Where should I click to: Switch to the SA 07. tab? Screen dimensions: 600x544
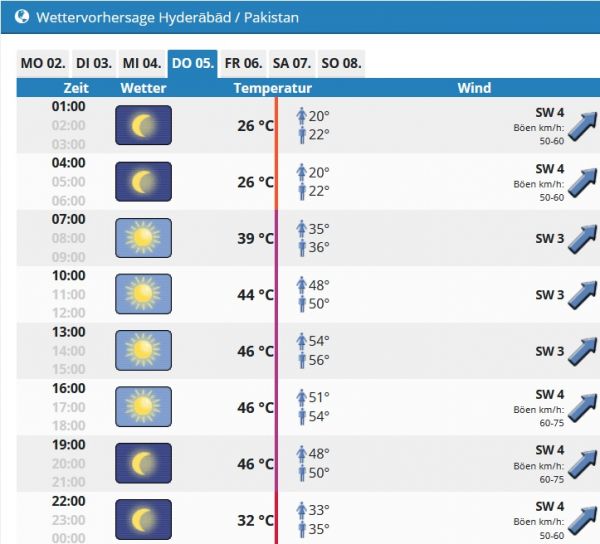click(x=292, y=63)
